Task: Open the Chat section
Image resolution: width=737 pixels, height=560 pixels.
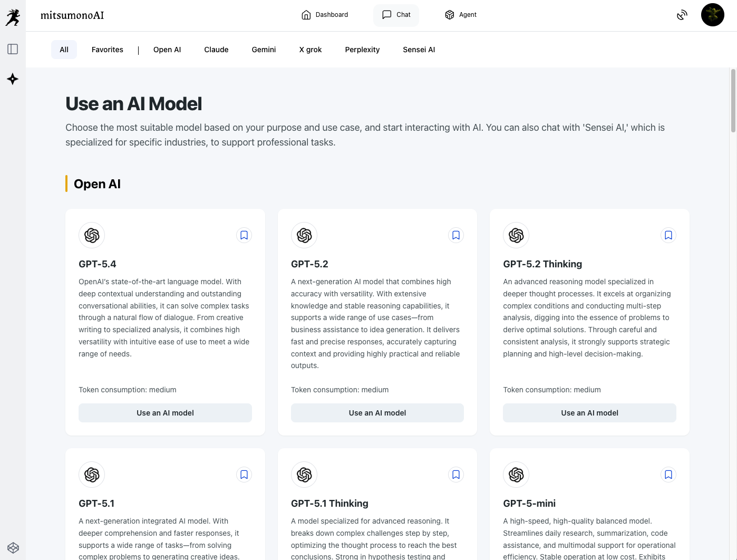Action: pyautogui.click(x=396, y=15)
